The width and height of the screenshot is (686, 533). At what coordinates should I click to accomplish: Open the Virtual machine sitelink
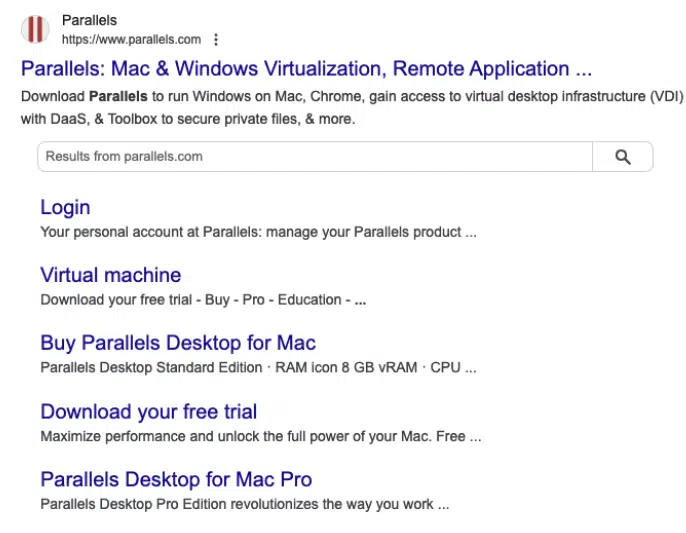pos(111,275)
